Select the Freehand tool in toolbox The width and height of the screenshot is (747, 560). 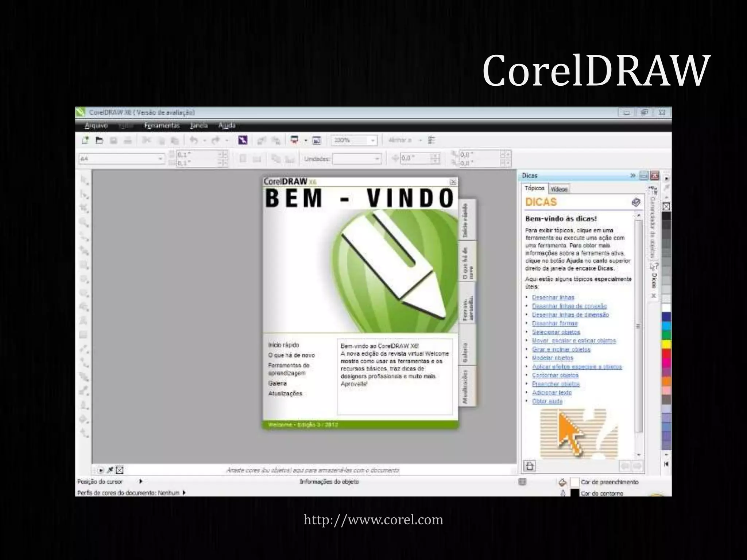(x=85, y=237)
